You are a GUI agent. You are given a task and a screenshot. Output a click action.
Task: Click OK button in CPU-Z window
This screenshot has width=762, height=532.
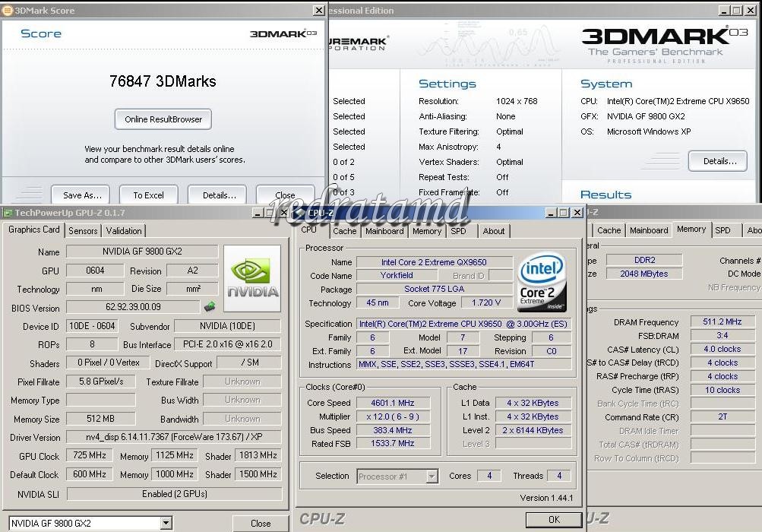point(554,519)
